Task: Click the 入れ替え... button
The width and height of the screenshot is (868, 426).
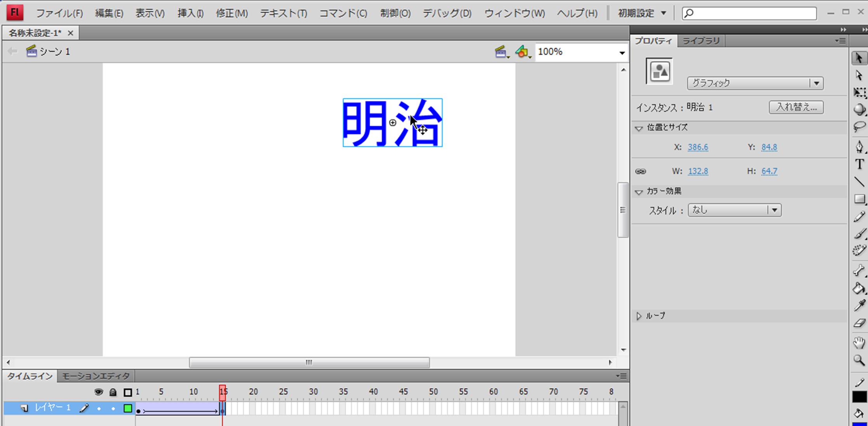Action: click(796, 107)
